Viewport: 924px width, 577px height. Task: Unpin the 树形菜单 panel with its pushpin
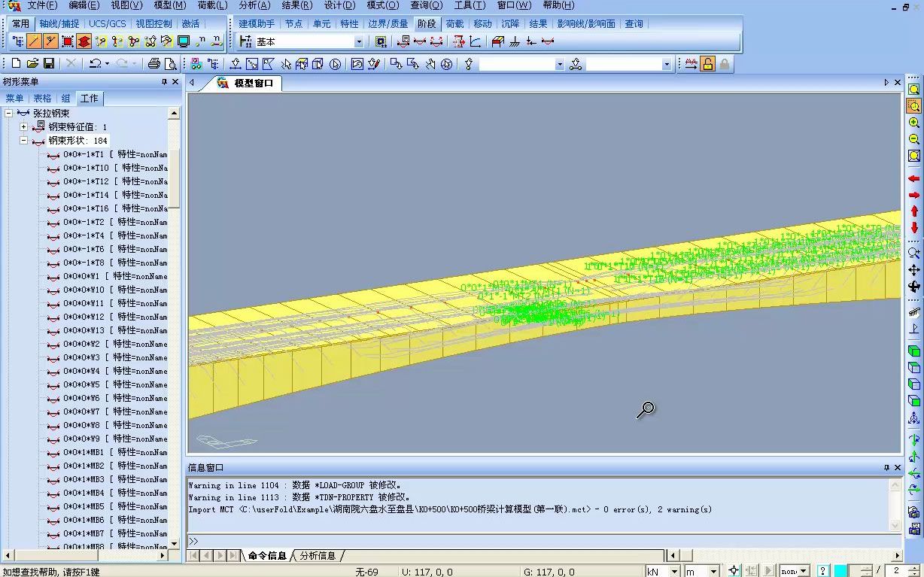coord(166,82)
